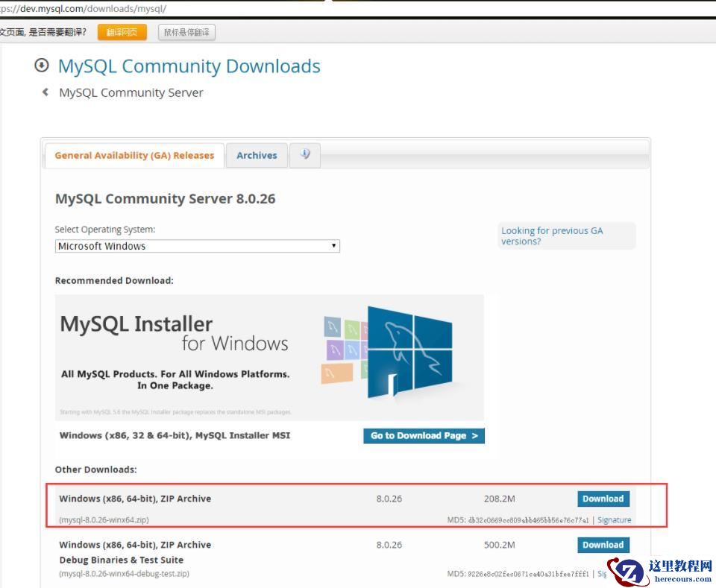Click the 'Debug Binaries & Test Suite' label

click(122, 560)
